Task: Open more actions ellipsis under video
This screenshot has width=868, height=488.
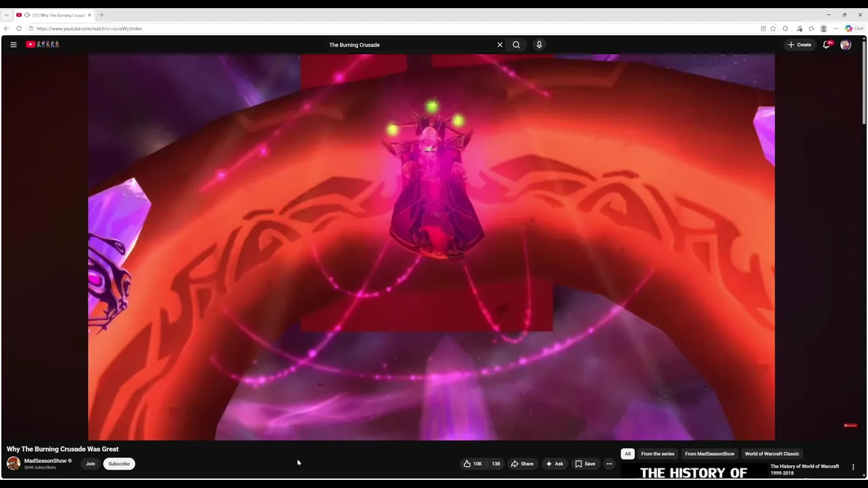Action: [x=609, y=464]
